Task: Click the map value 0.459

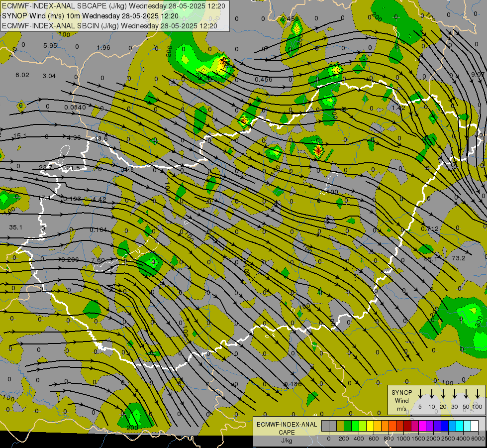Action: pos(290,19)
